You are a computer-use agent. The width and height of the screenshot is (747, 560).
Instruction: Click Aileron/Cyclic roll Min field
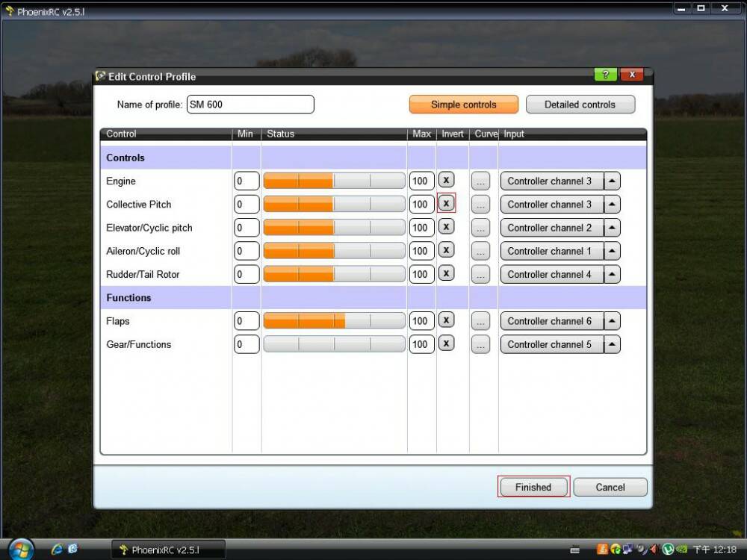[x=247, y=251]
